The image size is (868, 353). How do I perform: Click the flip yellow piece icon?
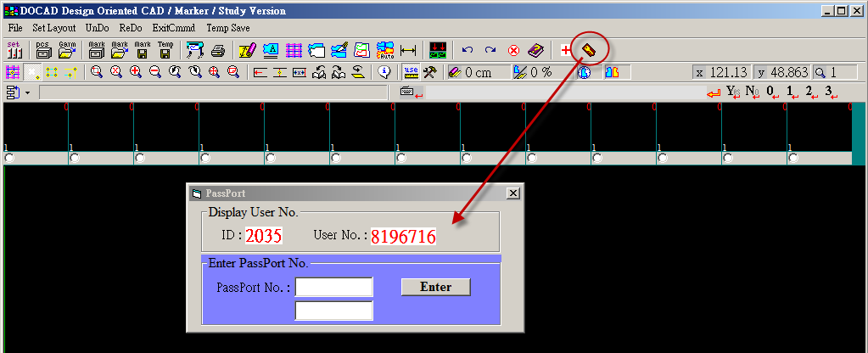click(x=359, y=72)
